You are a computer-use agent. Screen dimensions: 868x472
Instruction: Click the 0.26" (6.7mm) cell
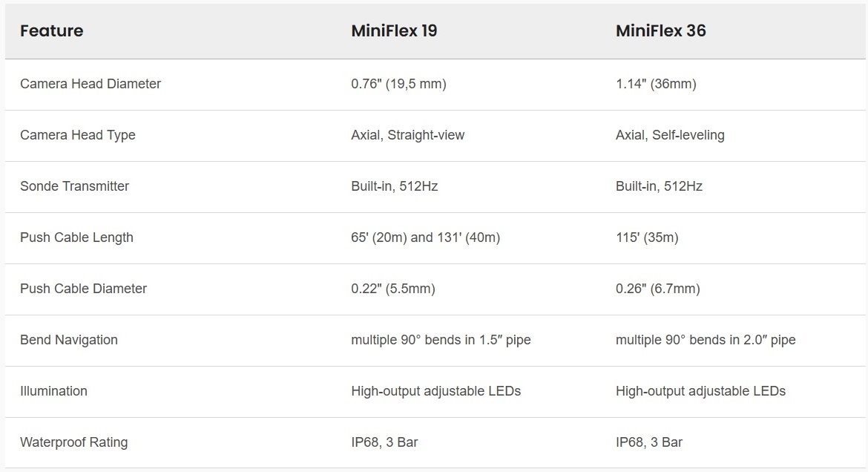pos(657,289)
